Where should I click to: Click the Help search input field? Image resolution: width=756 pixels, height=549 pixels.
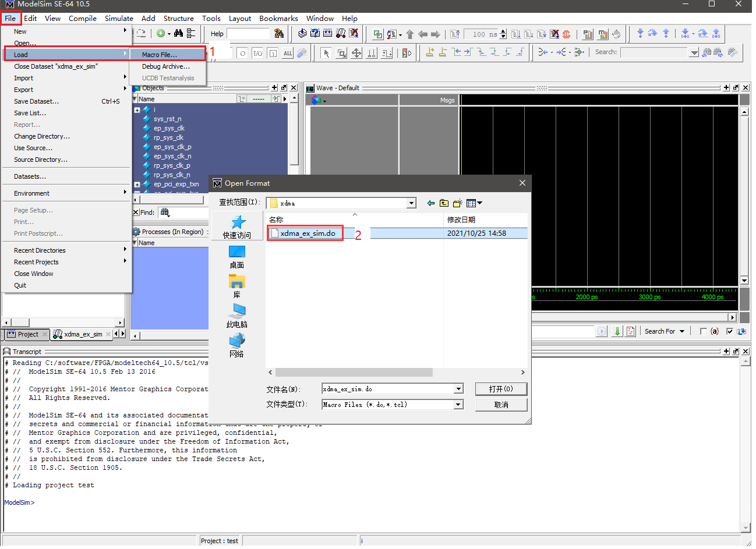point(248,34)
